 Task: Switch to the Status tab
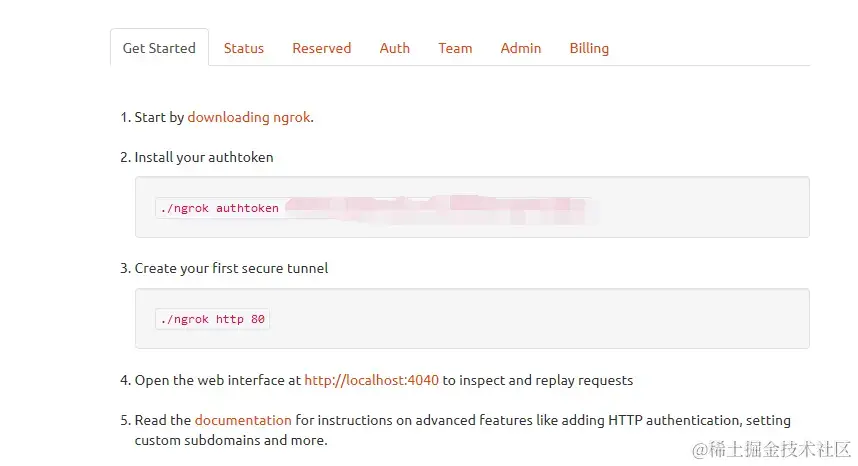click(x=244, y=48)
